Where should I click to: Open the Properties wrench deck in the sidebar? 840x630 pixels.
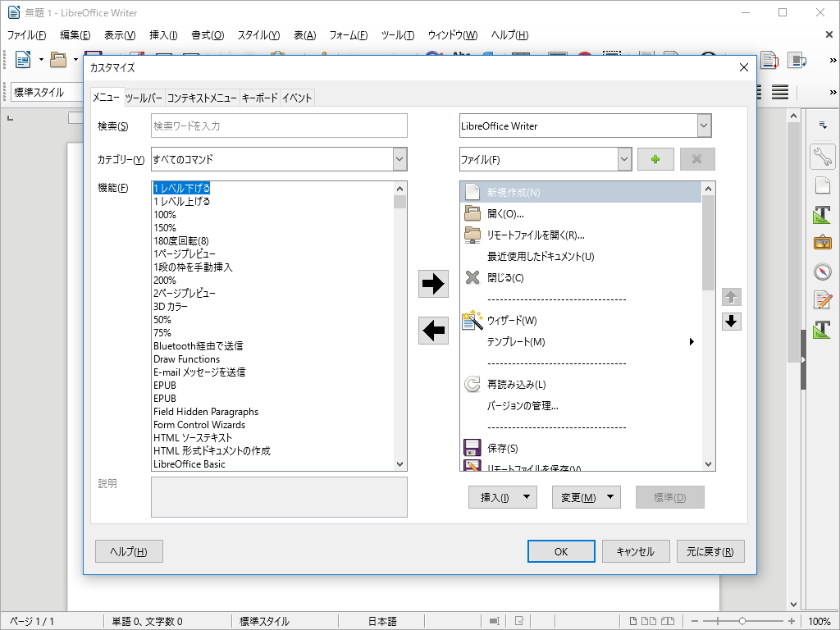tap(822, 157)
